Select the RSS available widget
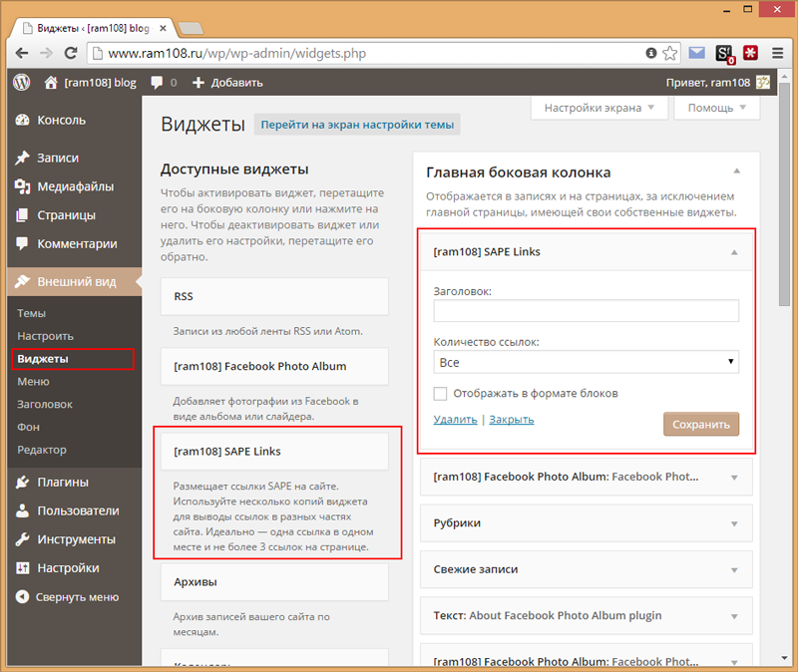Screen dimensions: 798x672 [274, 296]
